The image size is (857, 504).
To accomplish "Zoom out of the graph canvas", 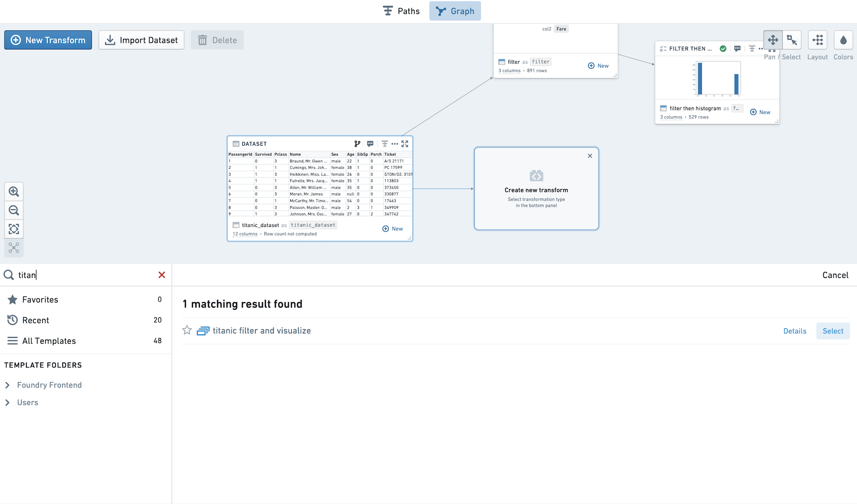I will click(x=14, y=210).
